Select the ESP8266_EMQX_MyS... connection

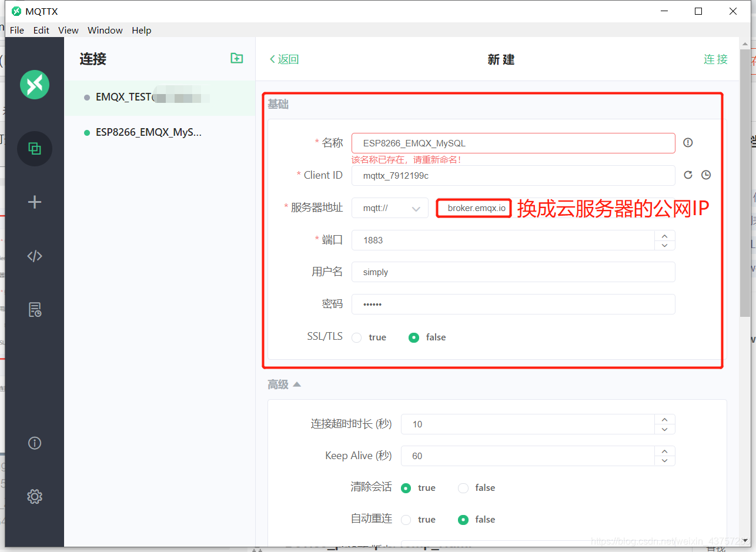click(160, 133)
